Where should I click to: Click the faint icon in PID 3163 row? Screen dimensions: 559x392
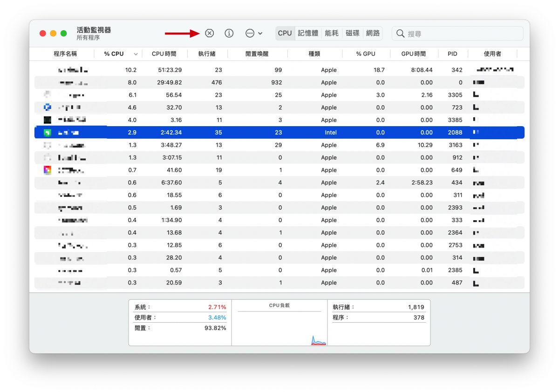[x=47, y=145]
